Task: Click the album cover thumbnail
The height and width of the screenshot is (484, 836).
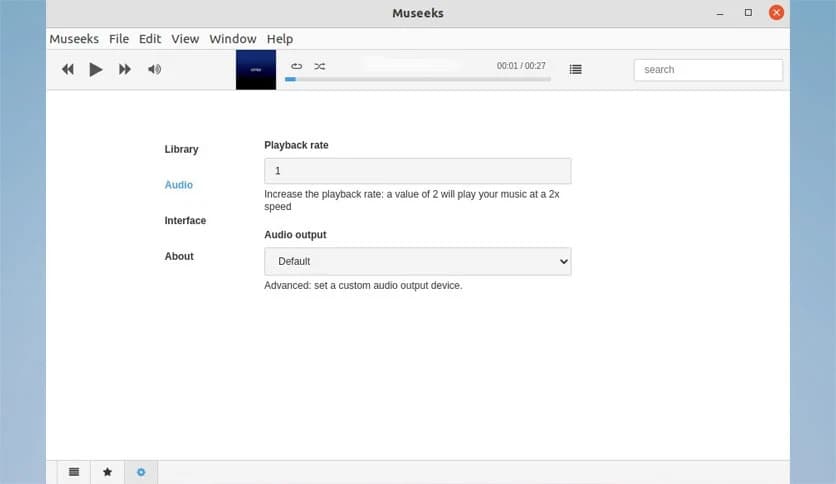Action: [256, 70]
